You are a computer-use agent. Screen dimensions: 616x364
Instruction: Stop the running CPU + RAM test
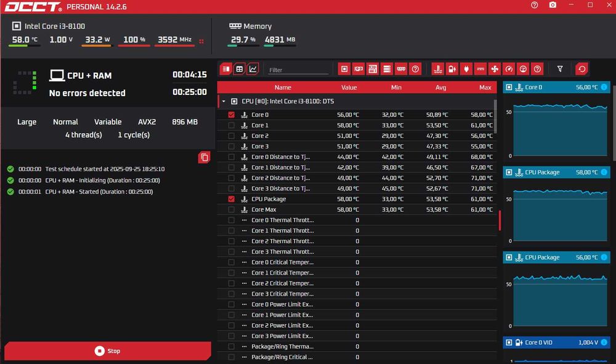point(108,350)
